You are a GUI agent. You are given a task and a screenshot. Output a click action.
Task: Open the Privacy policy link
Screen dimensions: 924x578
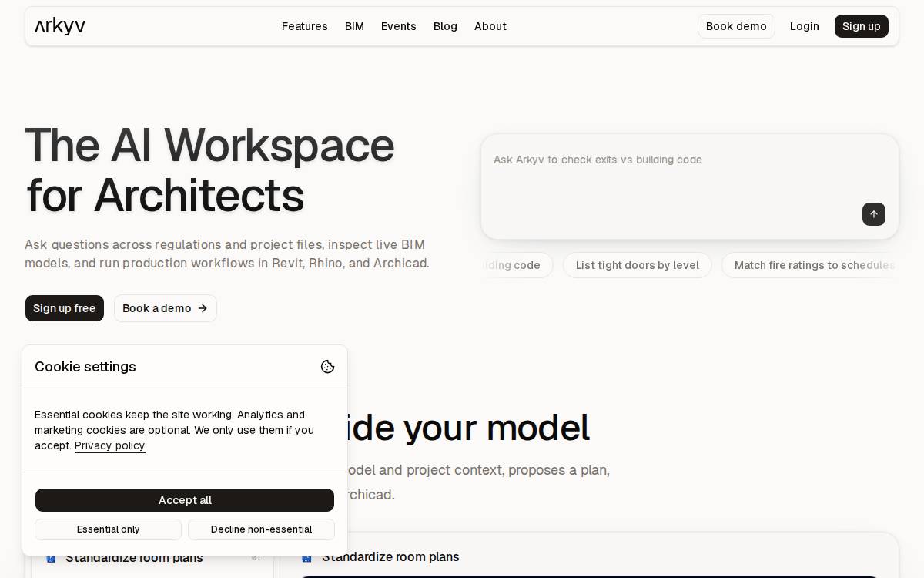pyautogui.click(x=110, y=445)
